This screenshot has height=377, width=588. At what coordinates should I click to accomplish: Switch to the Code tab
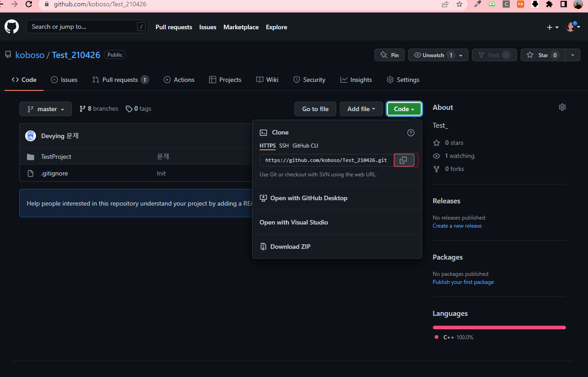point(24,80)
